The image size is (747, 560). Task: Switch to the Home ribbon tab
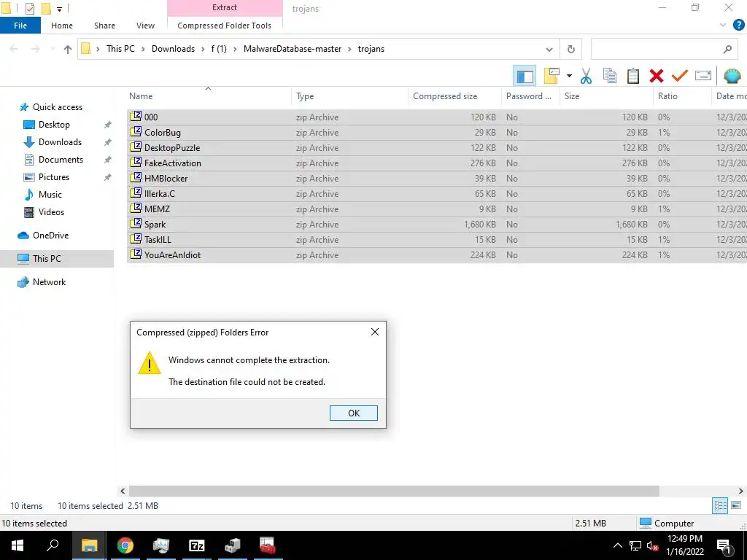pyautogui.click(x=62, y=26)
